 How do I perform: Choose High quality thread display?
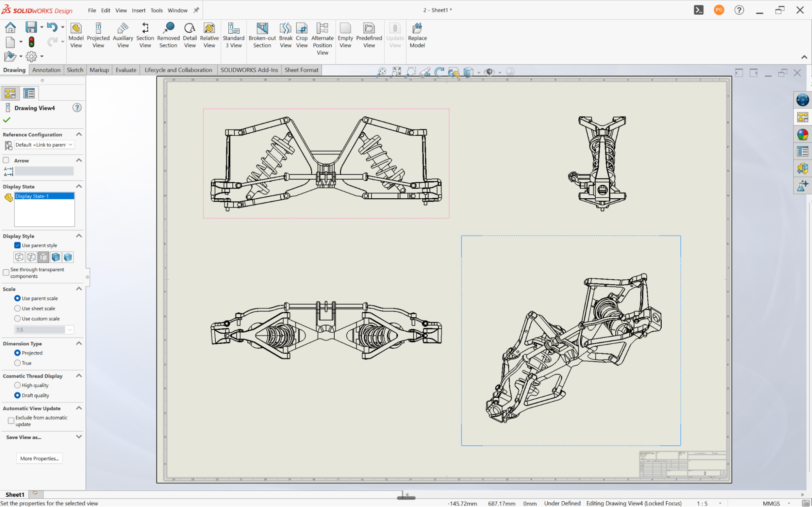[17, 385]
